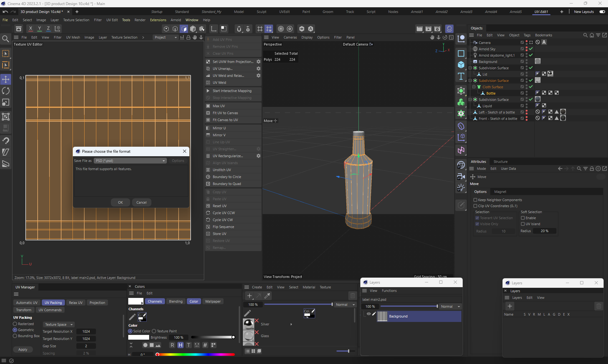Select the Rotate tool in left toolbar
This screenshot has height=364, width=608.
(6, 91)
